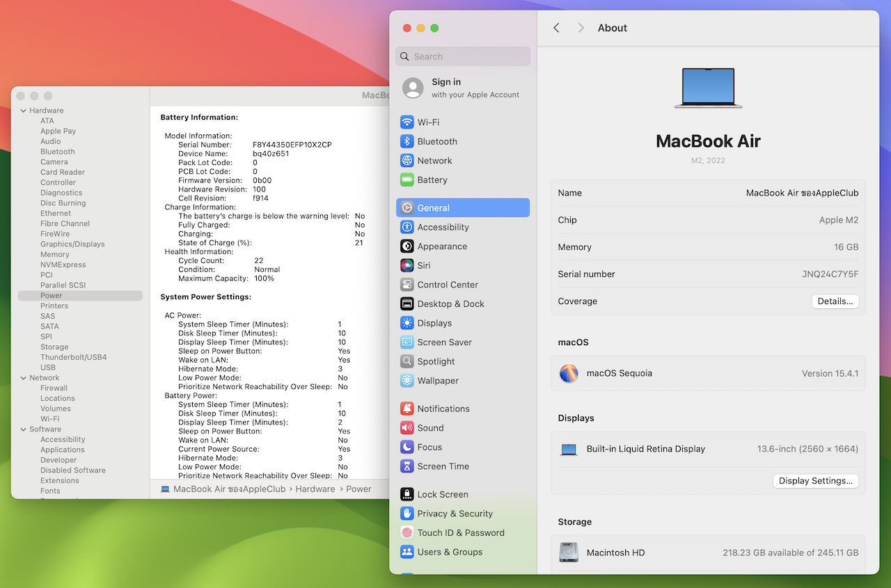Open the Lock Screen icon

click(407, 494)
